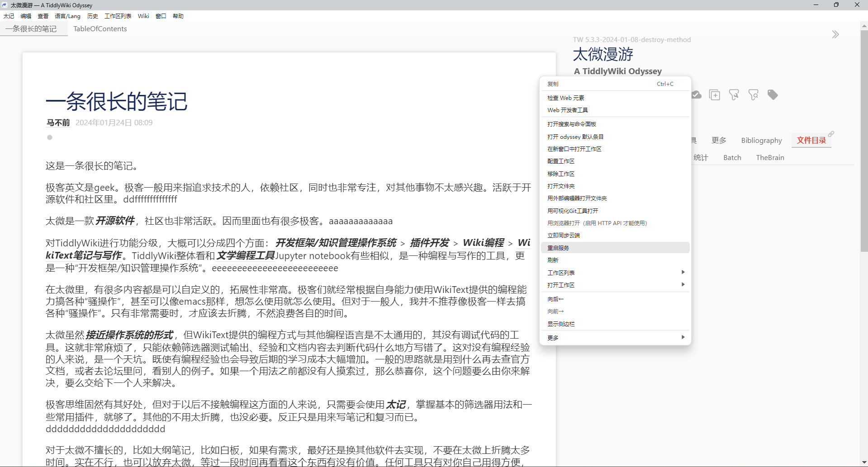
Task: Open 编辑 menu in menu bar
Action: pyautogui.click(x=26, y=16)
